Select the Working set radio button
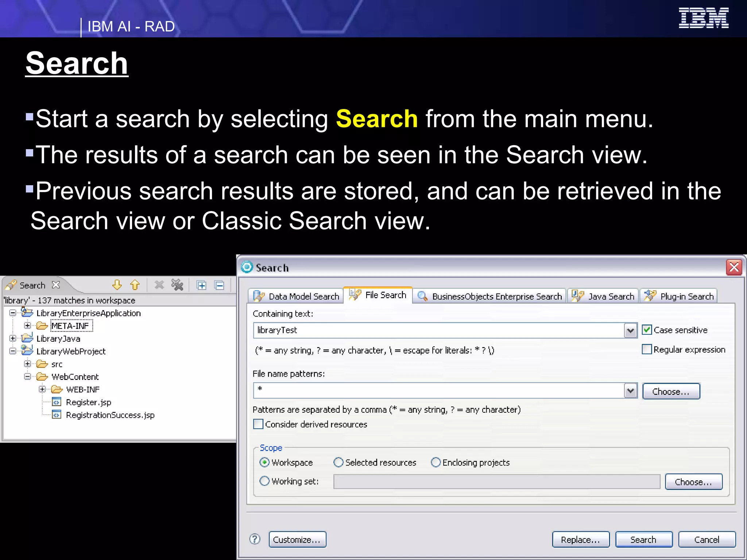The image size is (747, 560). [264, 481]
